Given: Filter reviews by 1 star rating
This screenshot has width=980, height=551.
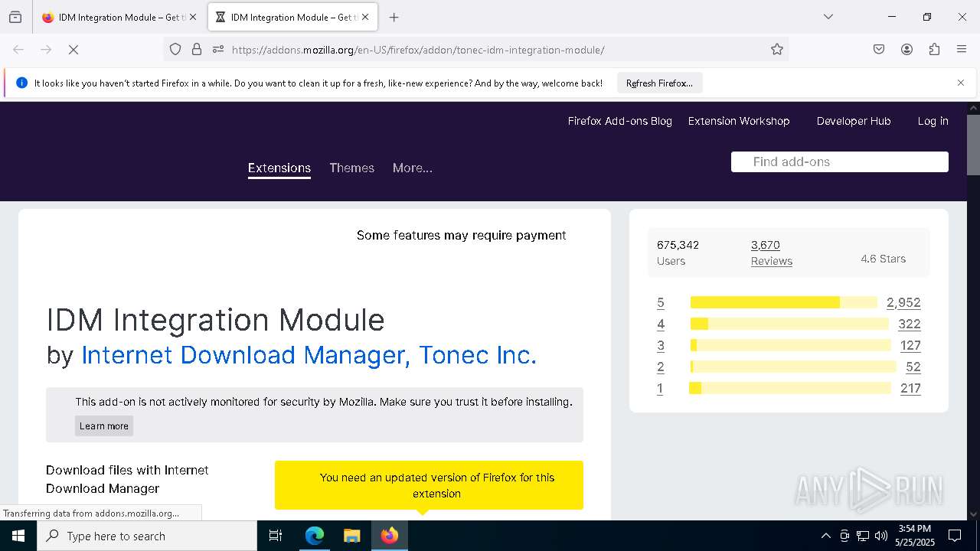Looking at the screenshot, I should [660, 388].
